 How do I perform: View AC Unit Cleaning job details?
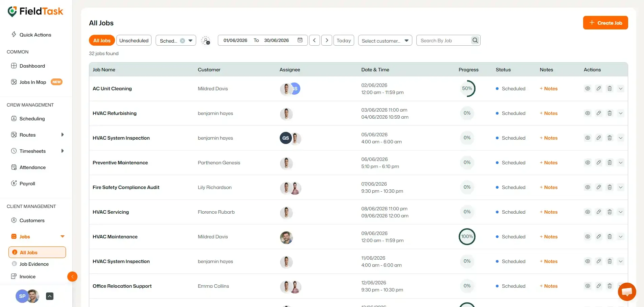pyautogui.click(x=588, y=89)
